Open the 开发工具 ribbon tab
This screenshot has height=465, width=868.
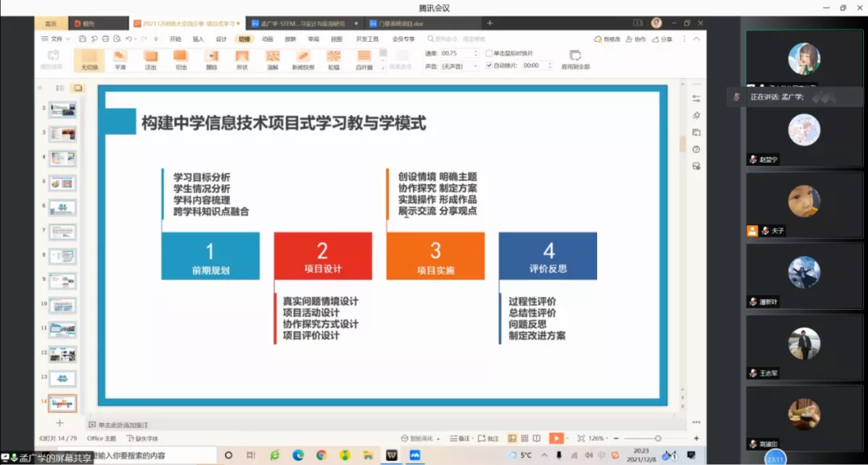coord(367,39)
